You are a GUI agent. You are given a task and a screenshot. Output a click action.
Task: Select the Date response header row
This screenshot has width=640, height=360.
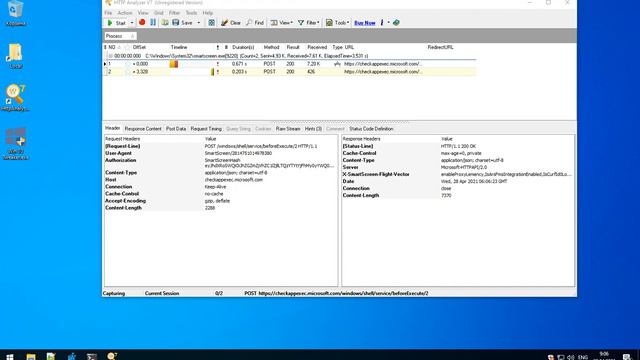(458, 181)
